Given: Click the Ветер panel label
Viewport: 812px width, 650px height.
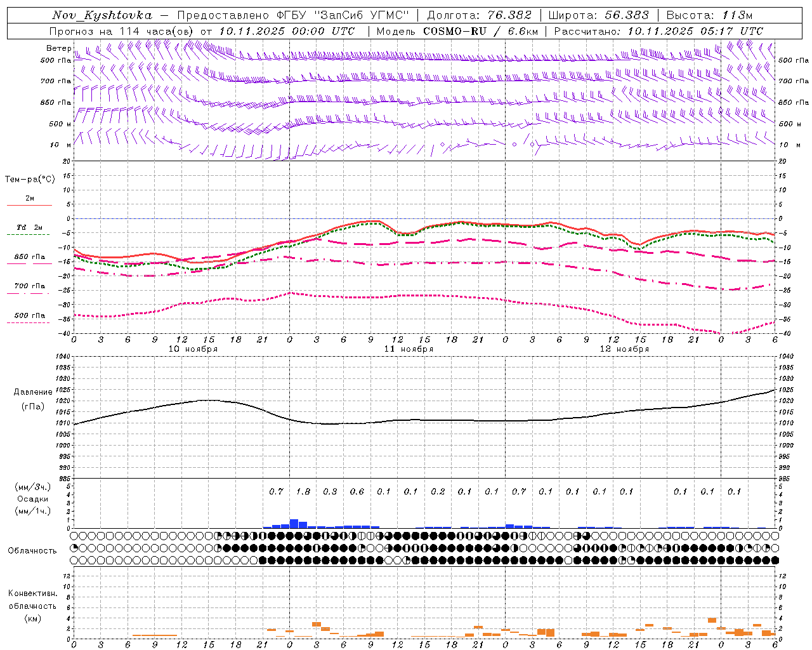Looking at the screenshot, I should click(58, 48).
